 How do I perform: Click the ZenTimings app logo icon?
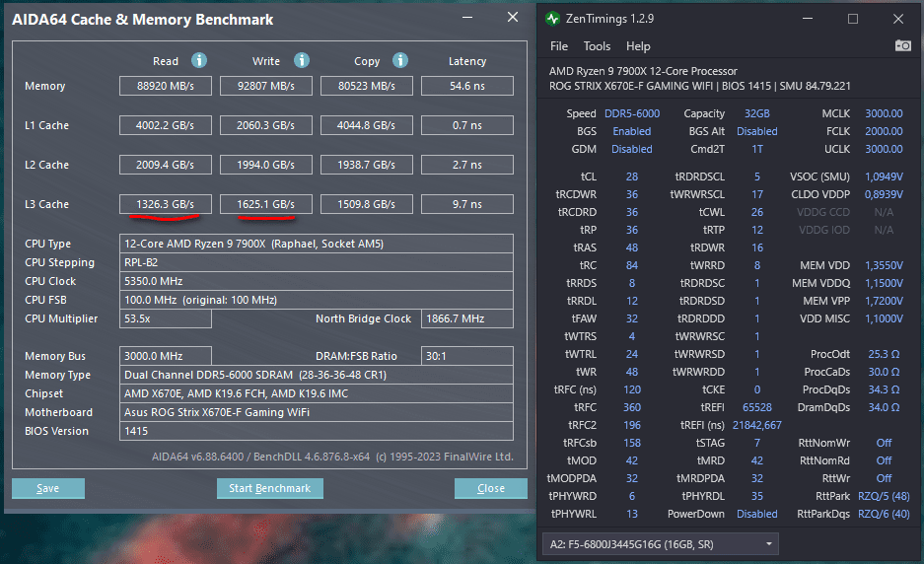pos(553,19)
